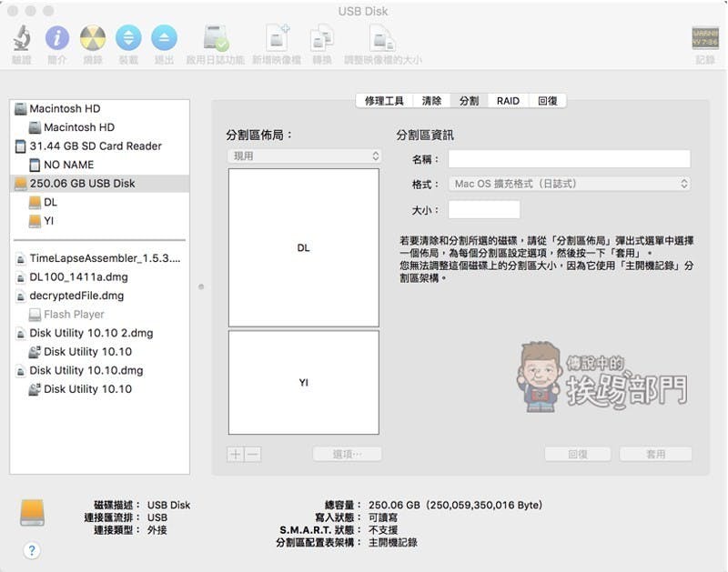Viewport: 728px width, 572px height.
Task: Switch to the 修理工具 tab
Action: click(384, 101)
